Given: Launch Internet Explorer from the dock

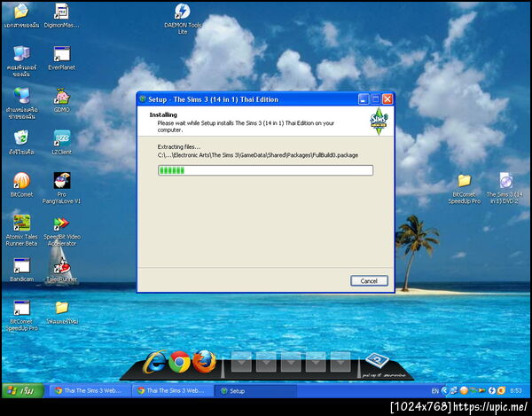Looking at the screenshot, I should pos(155,362).
